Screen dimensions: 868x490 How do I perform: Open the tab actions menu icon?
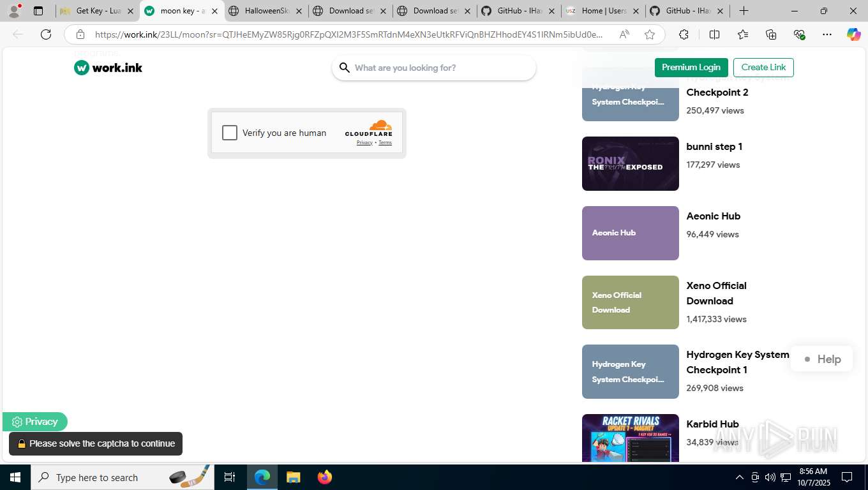[38, 11]
